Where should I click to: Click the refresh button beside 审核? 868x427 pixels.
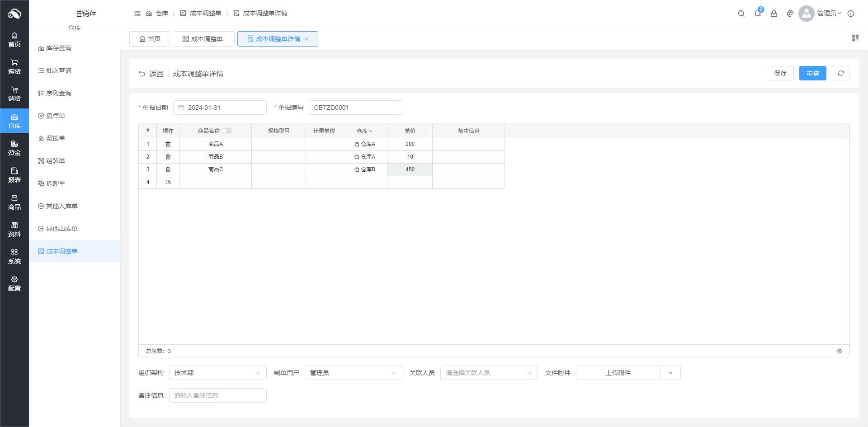coord(840,73)
